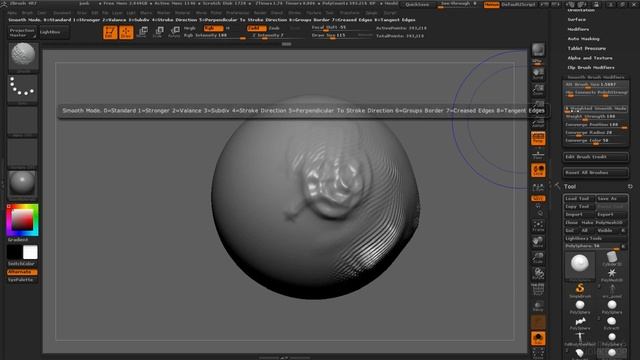
Task: Toggle the Alternate color button
Action: click(x=22, y=272)
